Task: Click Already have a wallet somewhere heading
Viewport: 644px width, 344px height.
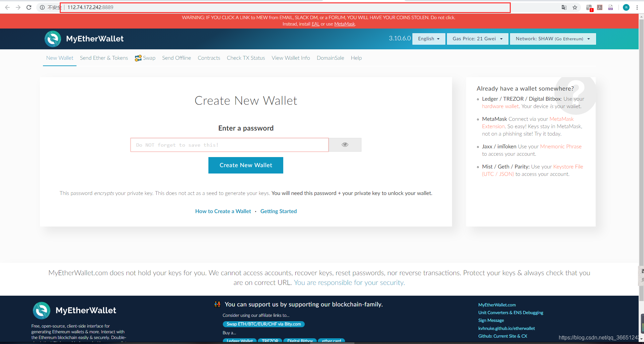Action: coord(525,89)
